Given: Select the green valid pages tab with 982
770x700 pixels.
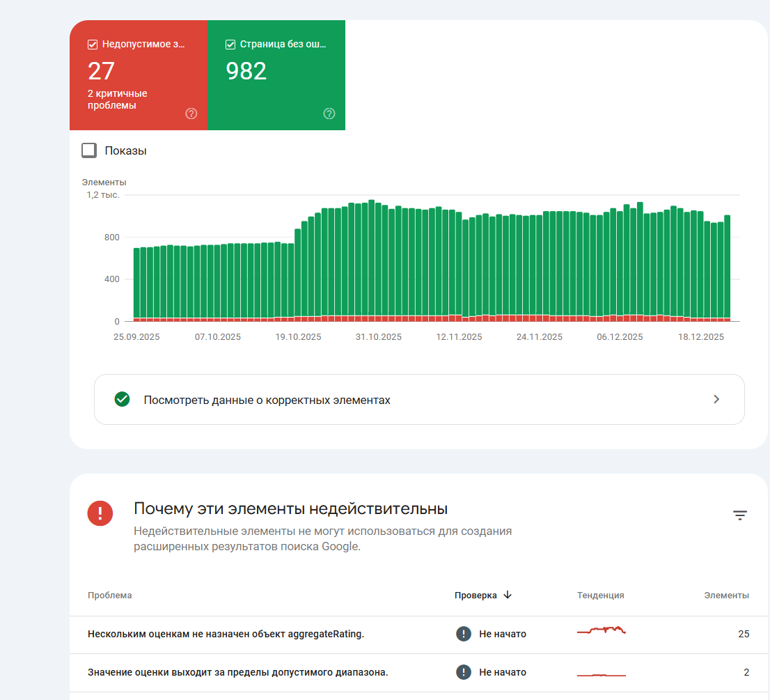Looking at the screenshot, I should (276, 75).
